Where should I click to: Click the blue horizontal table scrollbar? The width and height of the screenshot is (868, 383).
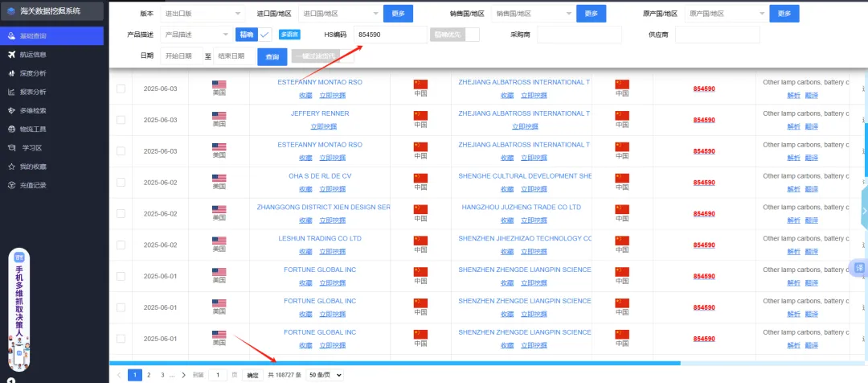tap(395, 363)
